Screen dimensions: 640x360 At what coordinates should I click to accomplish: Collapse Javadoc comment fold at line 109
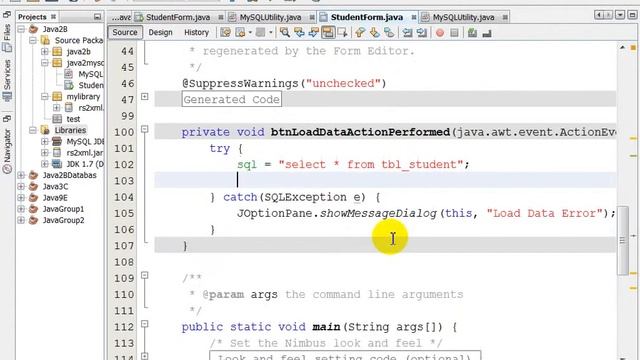144,276
